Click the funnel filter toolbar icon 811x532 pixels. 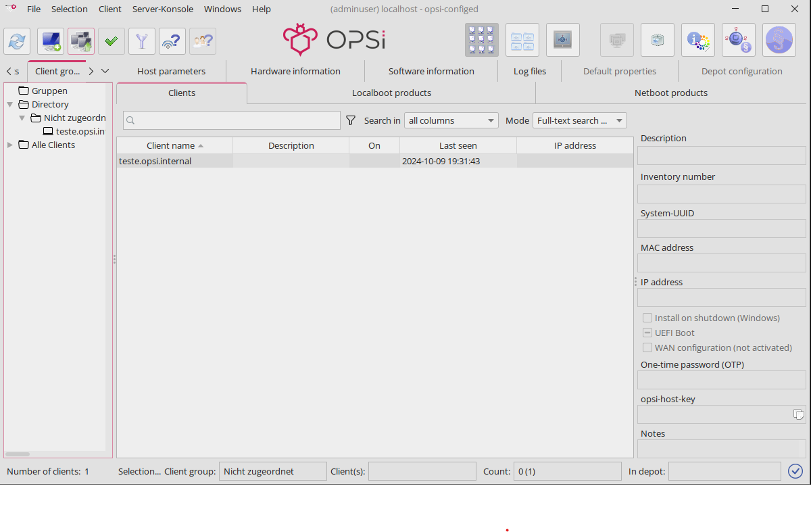coord(142,41)
